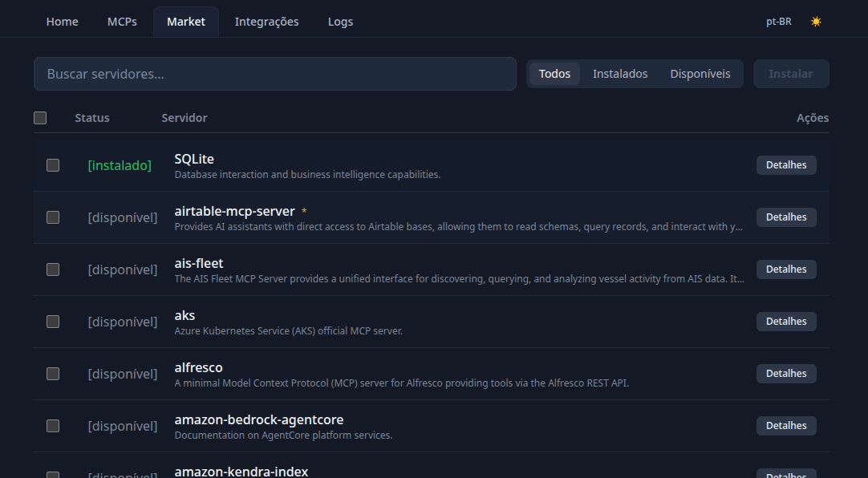Switch to the MCPs tab
Viewport: 868px width, 478px height.
123,22
